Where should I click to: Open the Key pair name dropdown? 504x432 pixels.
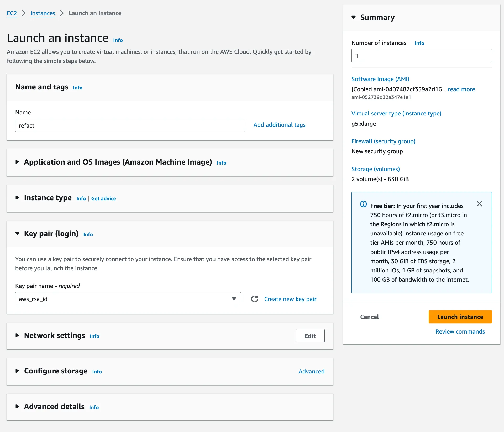point(128,299)
